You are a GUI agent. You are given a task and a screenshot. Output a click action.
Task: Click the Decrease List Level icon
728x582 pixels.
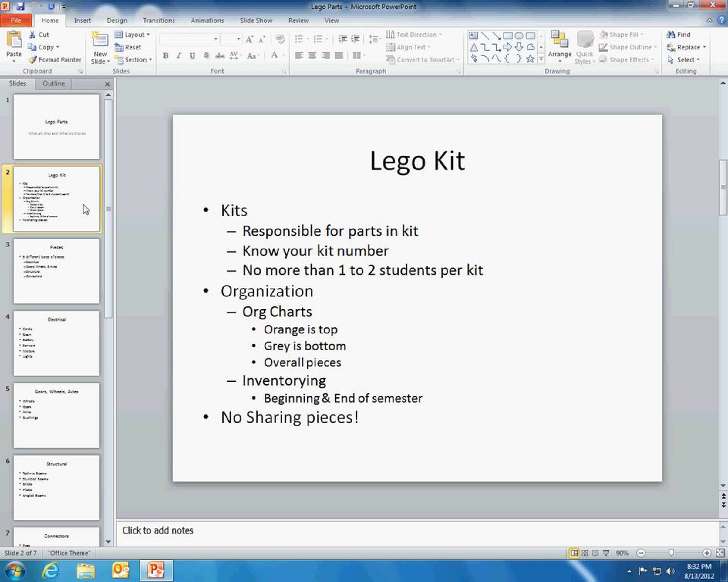coord(342,39)
